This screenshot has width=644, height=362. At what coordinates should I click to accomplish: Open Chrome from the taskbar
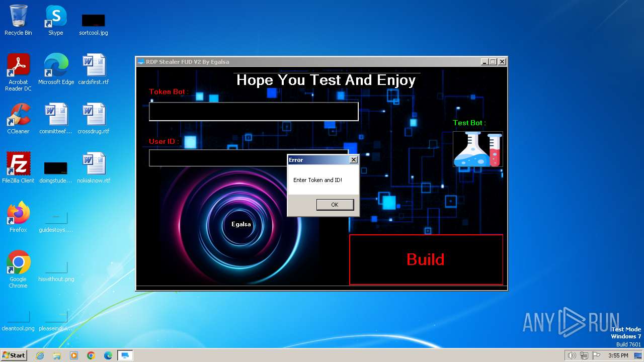tap(91, 355)
